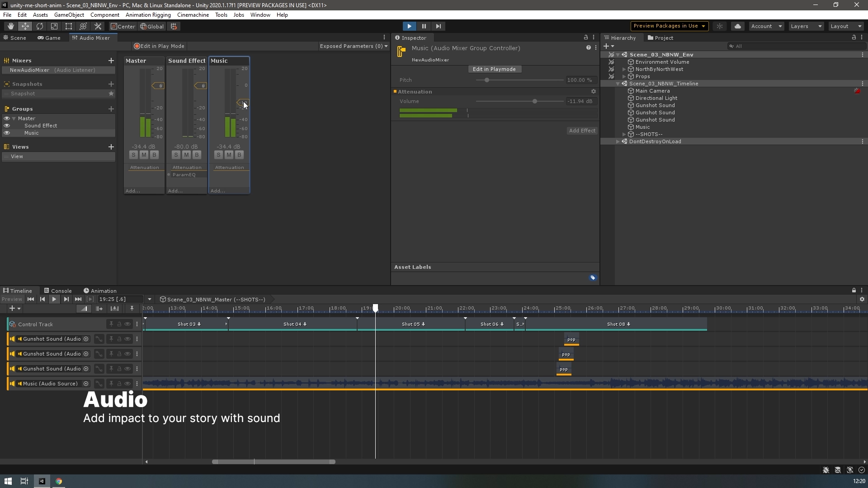This screenshot has width=868, height=488.
Task: Select the Rotate tool
Action: (40, 26)
